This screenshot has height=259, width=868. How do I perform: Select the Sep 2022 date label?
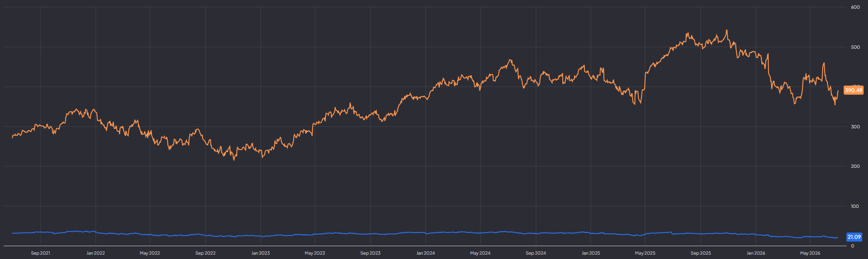click(x=205, y=253)
